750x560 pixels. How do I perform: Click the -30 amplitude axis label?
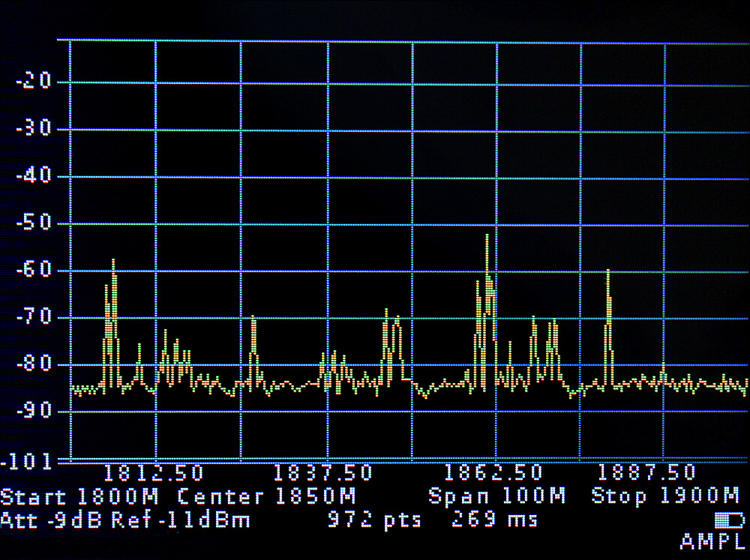pyautogui.click(x=33, y=127)
